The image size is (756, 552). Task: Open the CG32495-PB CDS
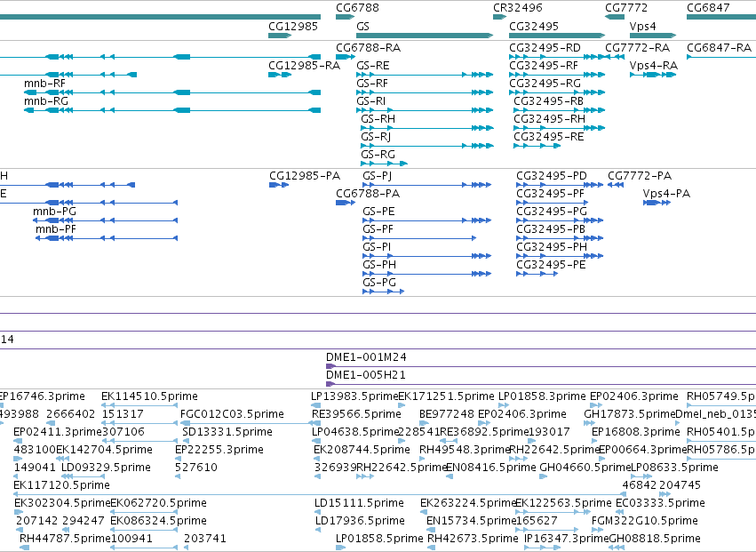coord(560,238)
